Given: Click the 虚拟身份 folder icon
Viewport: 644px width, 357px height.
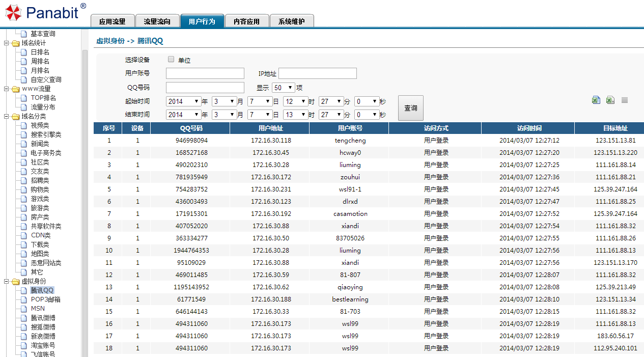Looking at the screenshot, I should pos(15,282).
